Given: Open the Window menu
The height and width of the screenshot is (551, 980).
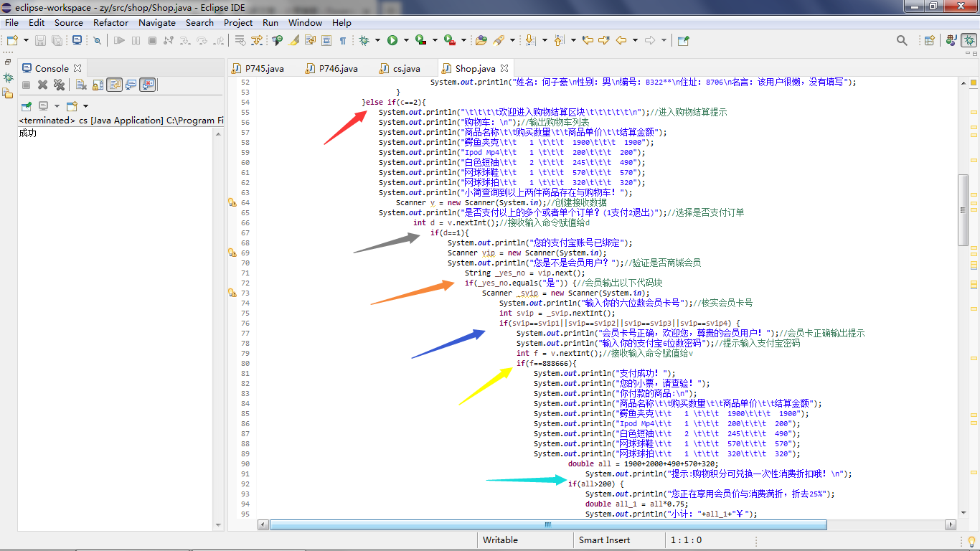Looking at the screenshot, I should pyautogui.click(x=305, y=22).
